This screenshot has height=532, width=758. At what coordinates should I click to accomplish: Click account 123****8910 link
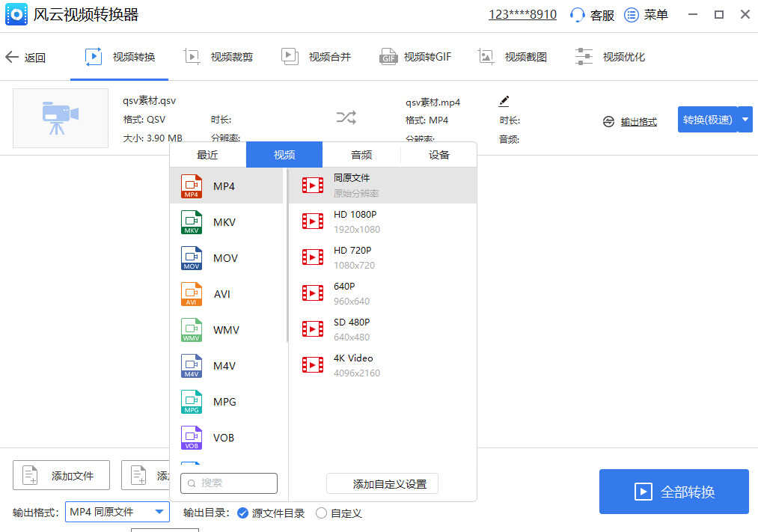pos(522,14)
